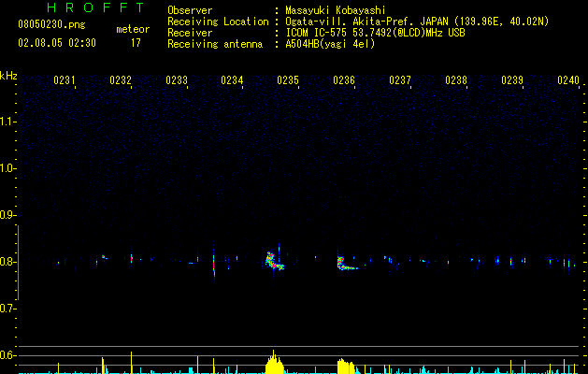Select the file name 08050230.png

(x=51, y=24)
